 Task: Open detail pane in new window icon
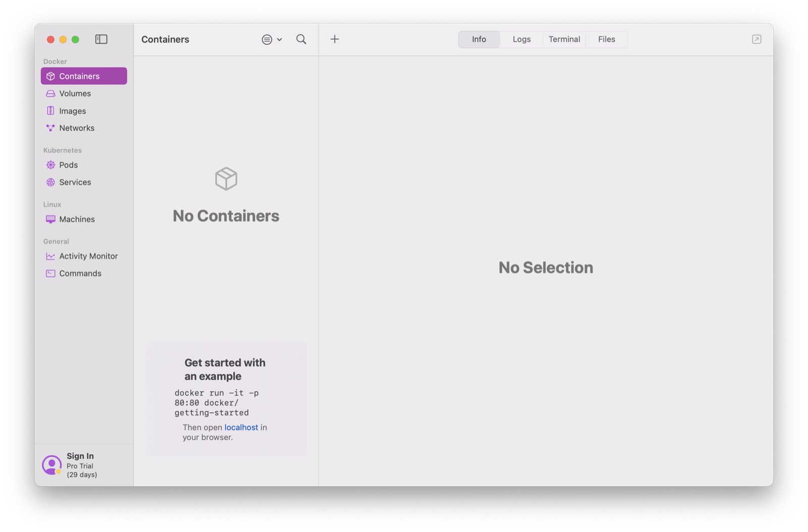point(756,39)
